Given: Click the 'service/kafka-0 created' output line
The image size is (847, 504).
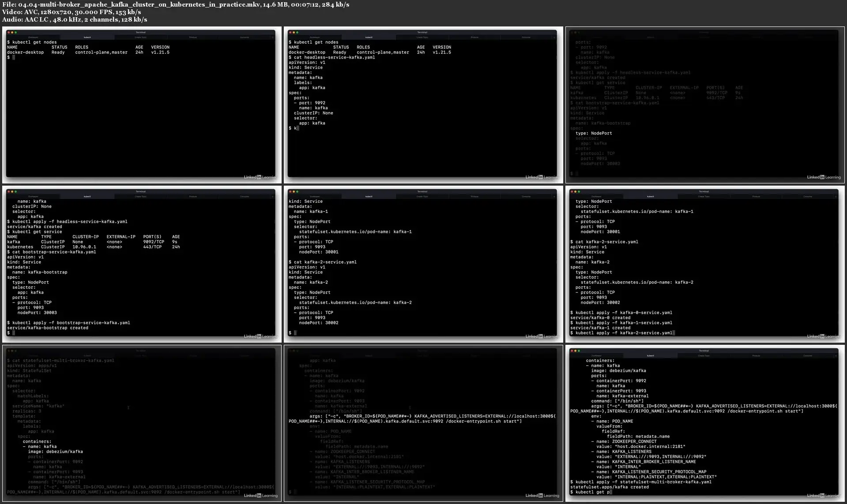Looking at the screenshot, I should click(x=600, y=318).
